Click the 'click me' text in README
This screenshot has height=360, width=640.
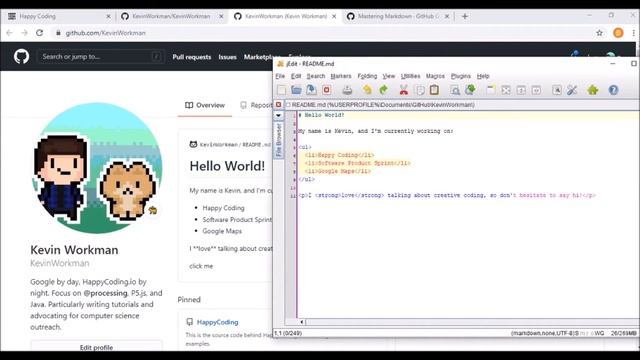coord(201,266)
